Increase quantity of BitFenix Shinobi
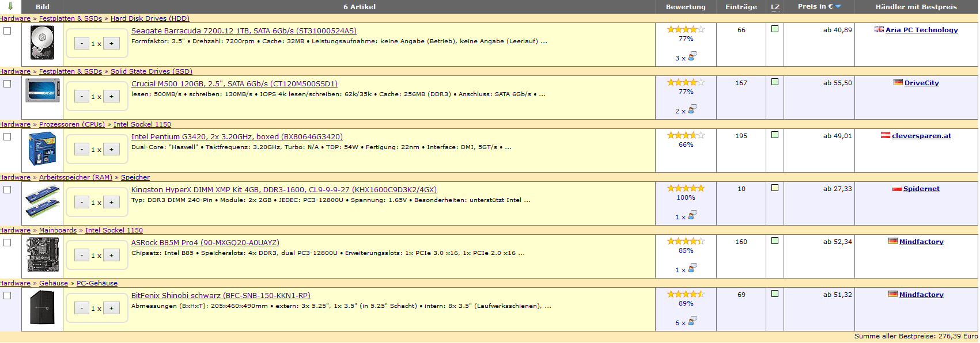 [x=111, y=308]
